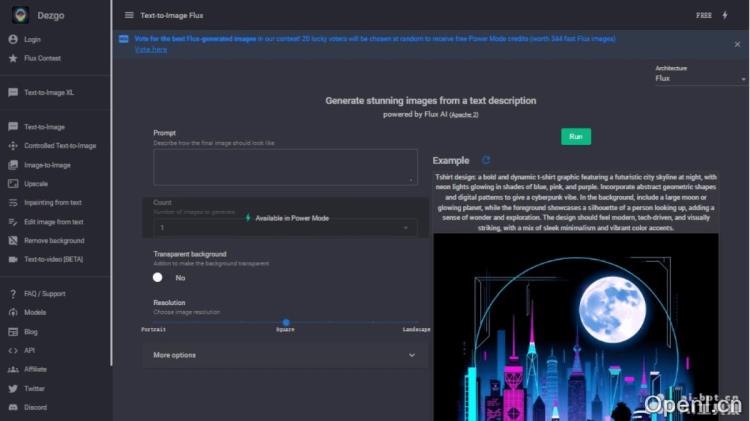Toggle the Transparent background switch
The image size is (750, 421).
(x=158, y=277)
